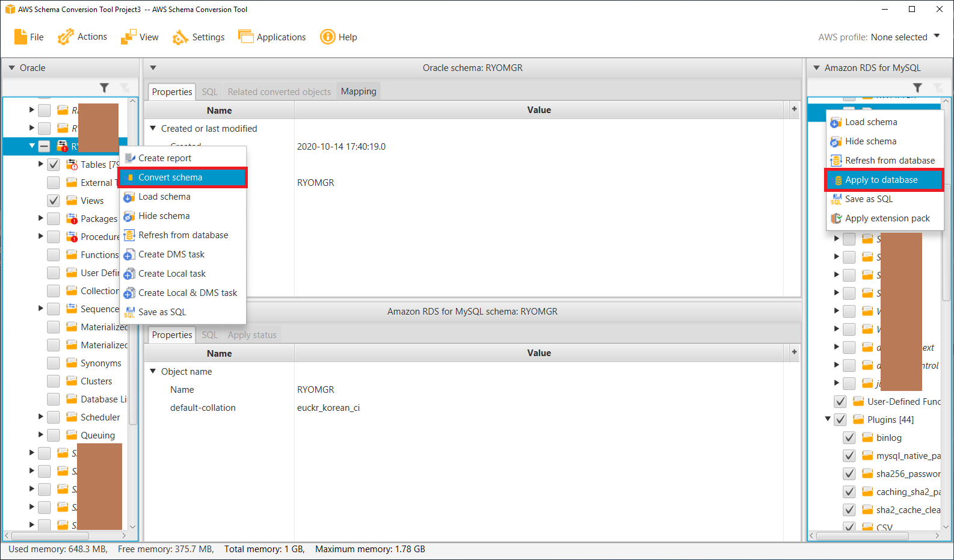Image resolution: width=954 pixels, height=560 pixels.
Task: Click the Applications window icon
Action: pyautogui.click(x=245, y=37)
